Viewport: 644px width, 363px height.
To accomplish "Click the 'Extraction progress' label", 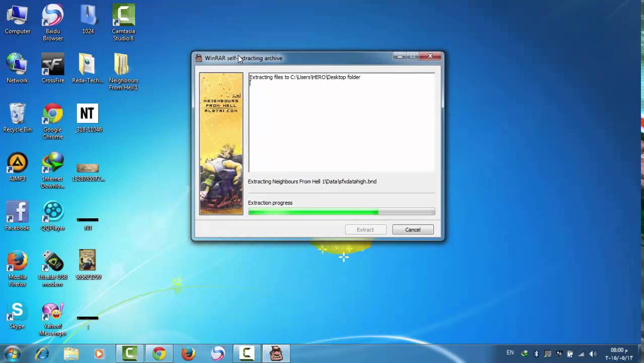I will [270, 203].
